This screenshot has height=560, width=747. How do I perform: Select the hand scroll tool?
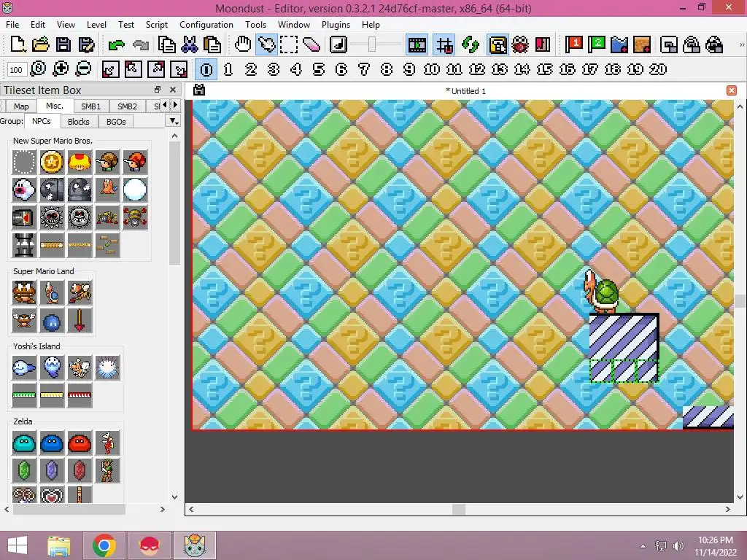click(x=243, y=44)
